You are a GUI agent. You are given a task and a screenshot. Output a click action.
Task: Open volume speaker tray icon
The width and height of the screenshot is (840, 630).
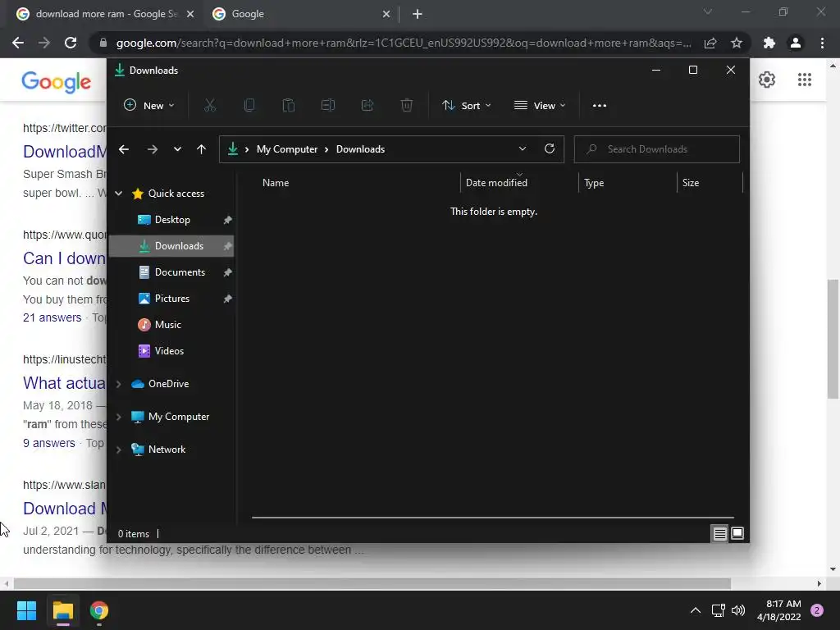738,610
